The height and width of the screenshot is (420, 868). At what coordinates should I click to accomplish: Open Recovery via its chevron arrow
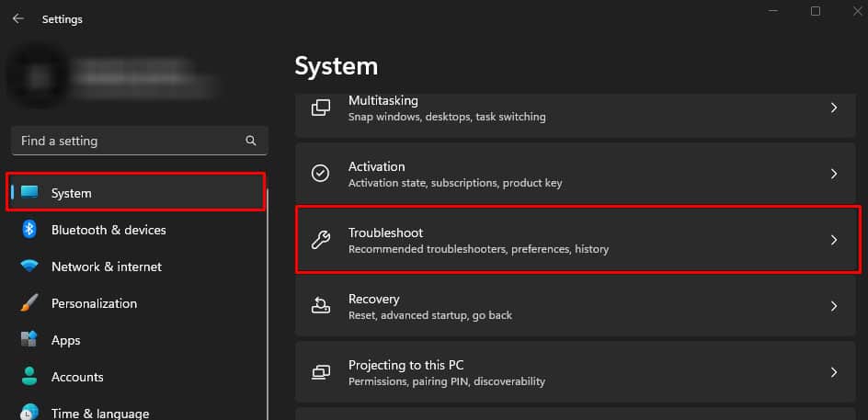point(834,305)
